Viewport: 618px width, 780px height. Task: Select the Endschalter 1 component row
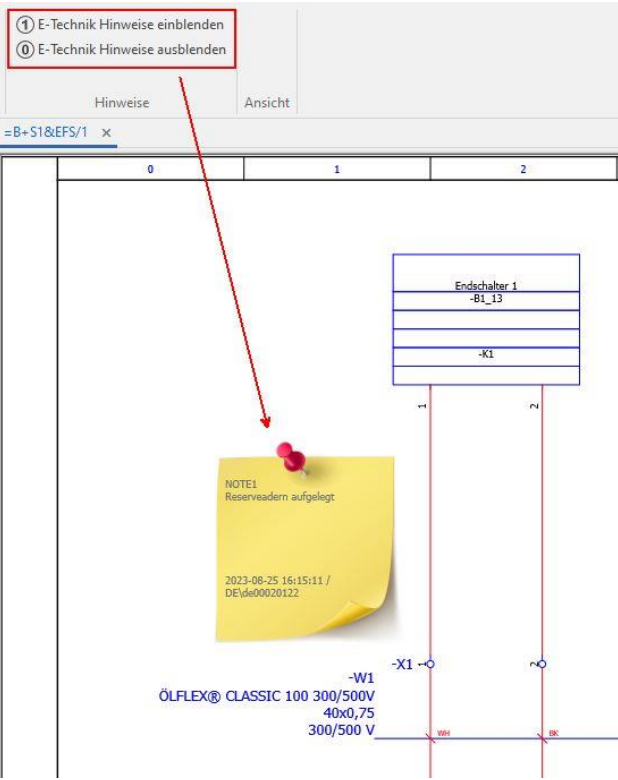coord(486,285)
